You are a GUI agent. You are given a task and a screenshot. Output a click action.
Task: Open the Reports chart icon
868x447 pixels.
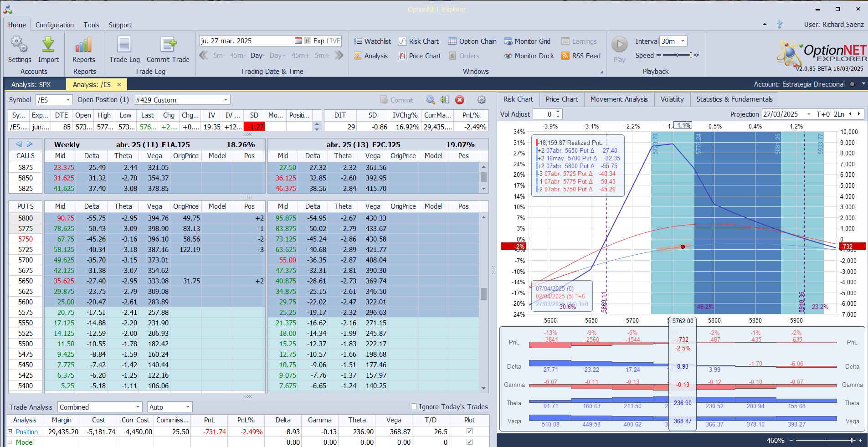tap(84, 45)
